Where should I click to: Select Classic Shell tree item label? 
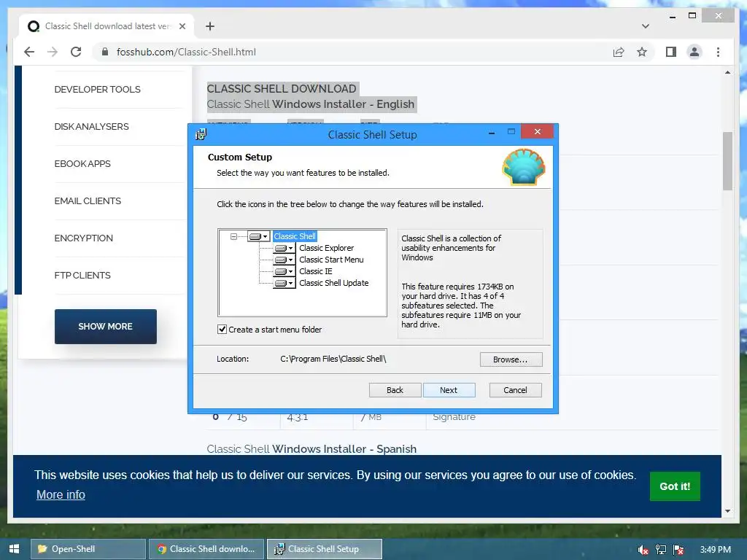click(x=295, y=236)
